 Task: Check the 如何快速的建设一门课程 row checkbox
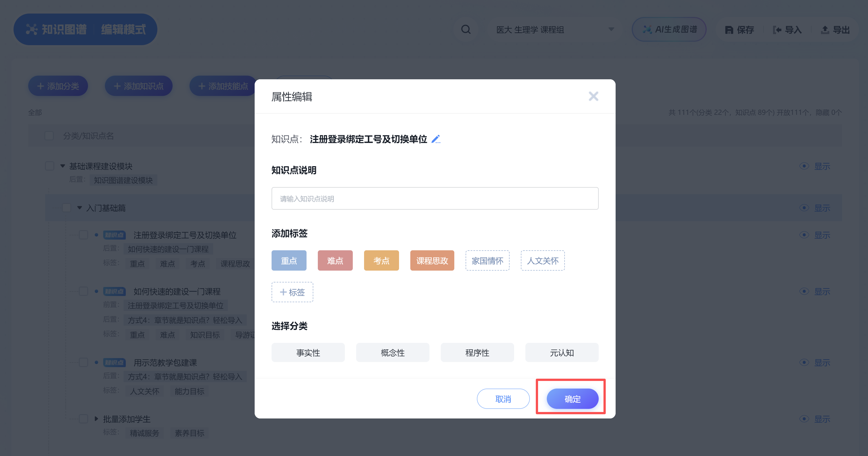pos(83,291)
